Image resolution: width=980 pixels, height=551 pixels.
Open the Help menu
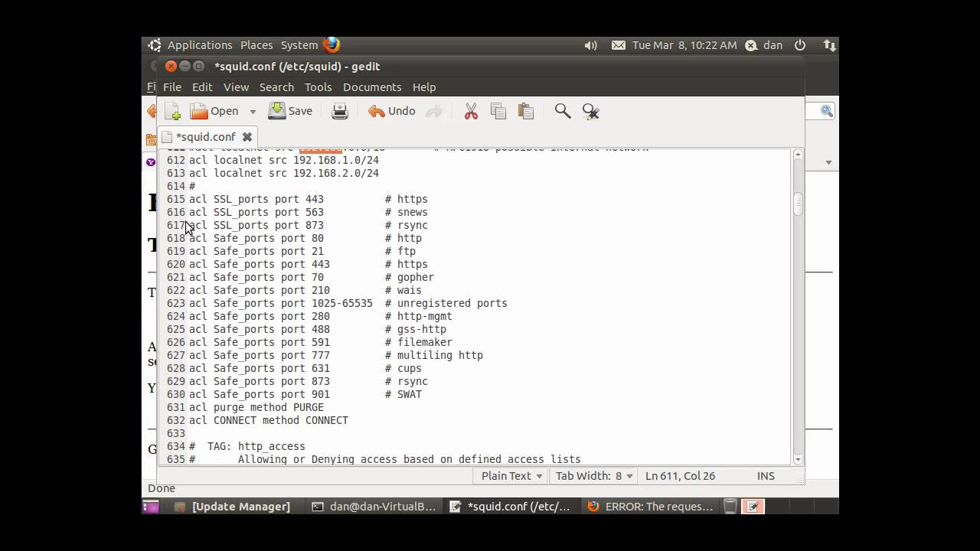pyautogui.click(x=424, y=87)
